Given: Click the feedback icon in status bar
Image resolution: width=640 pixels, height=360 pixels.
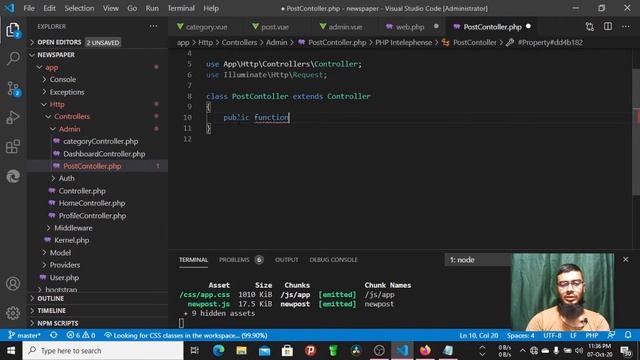Looking at the screenshot, I should point(611,336).
